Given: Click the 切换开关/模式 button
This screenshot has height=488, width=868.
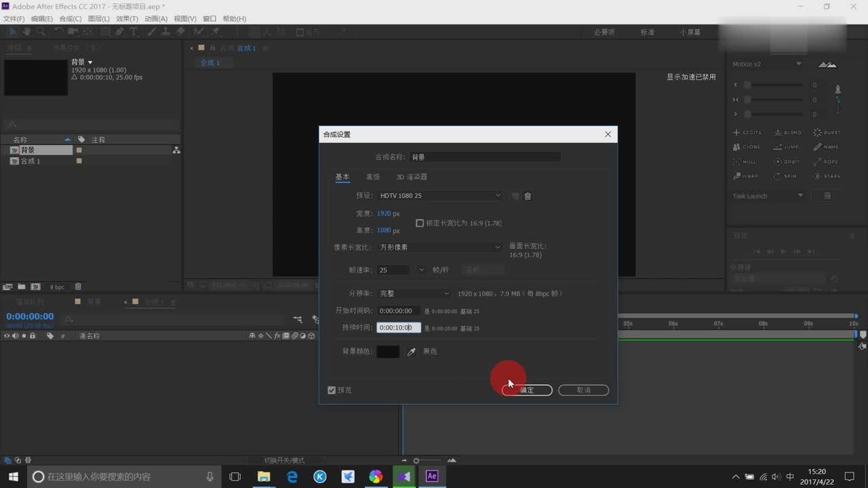Looking at the screenshot, I should pos(284,460).
